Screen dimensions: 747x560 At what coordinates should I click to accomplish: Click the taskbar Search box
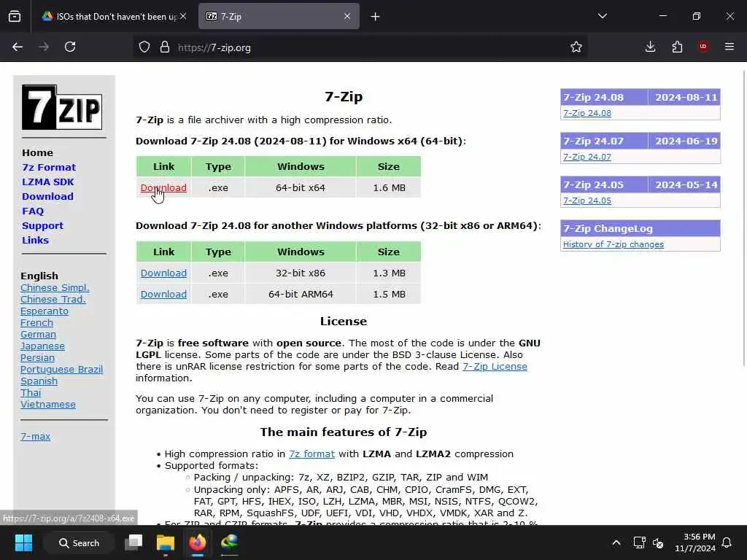tap(79, 542)
